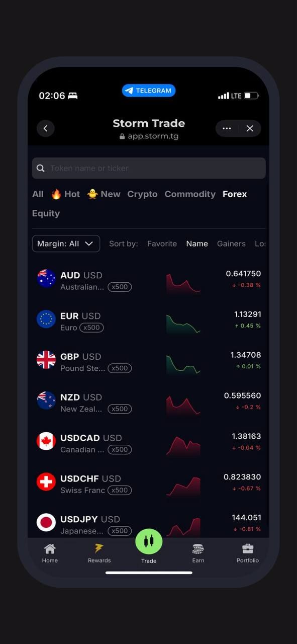Tap the Telegram pill in status bar

(x=149, y=91)
